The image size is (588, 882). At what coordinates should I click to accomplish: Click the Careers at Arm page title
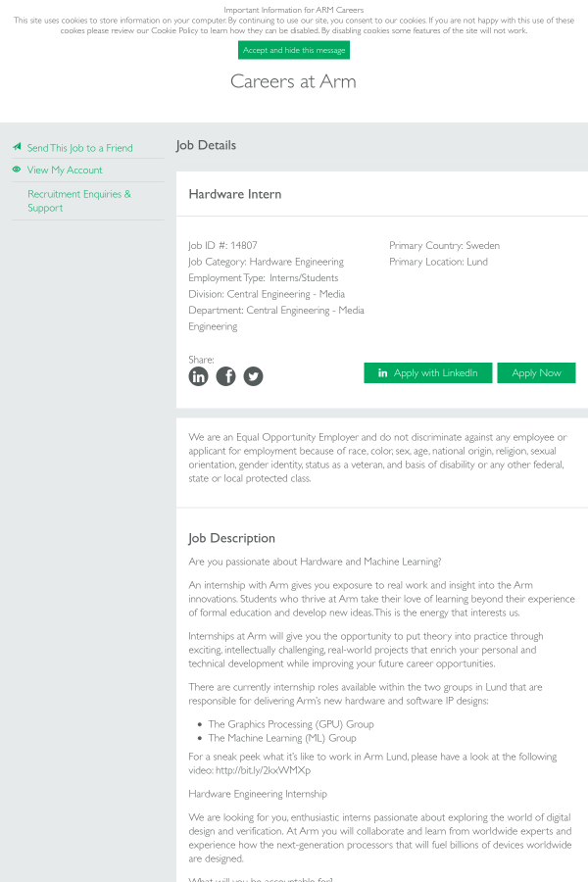tap(293, 81)
